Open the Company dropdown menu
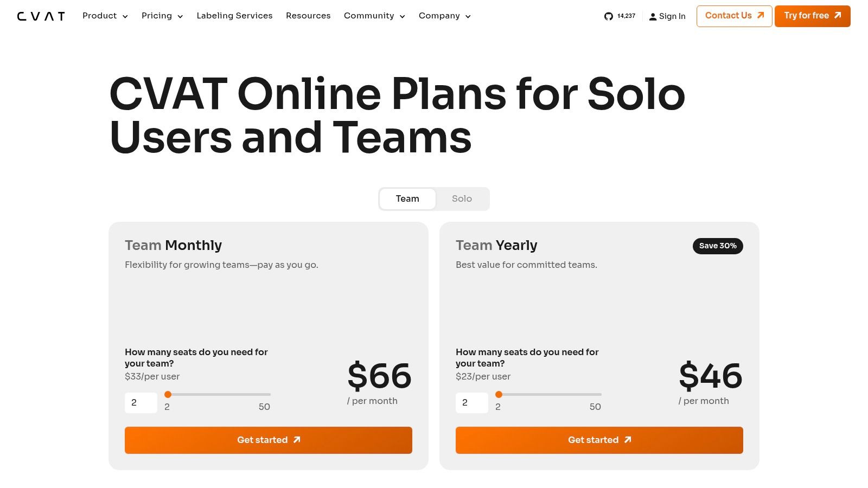 coord(445,16)
